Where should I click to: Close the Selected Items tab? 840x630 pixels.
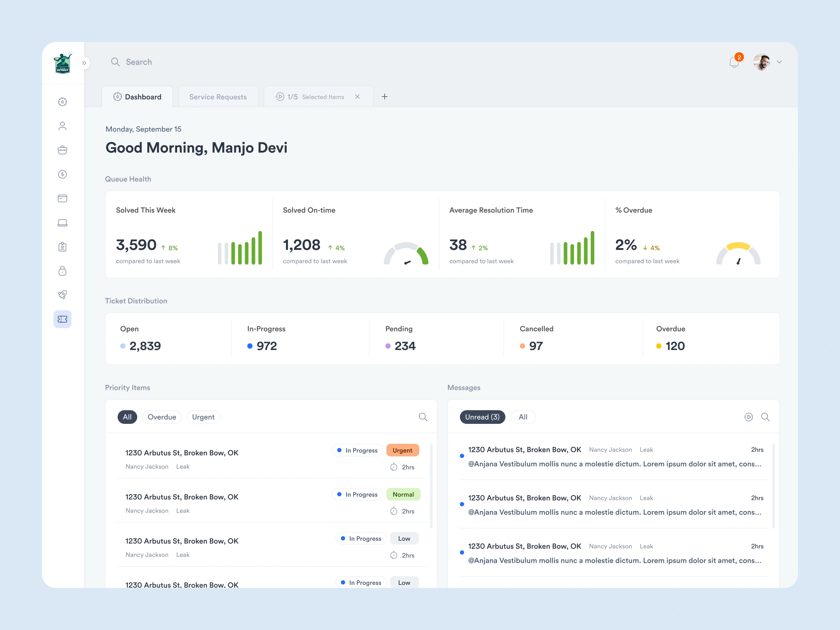357,97
